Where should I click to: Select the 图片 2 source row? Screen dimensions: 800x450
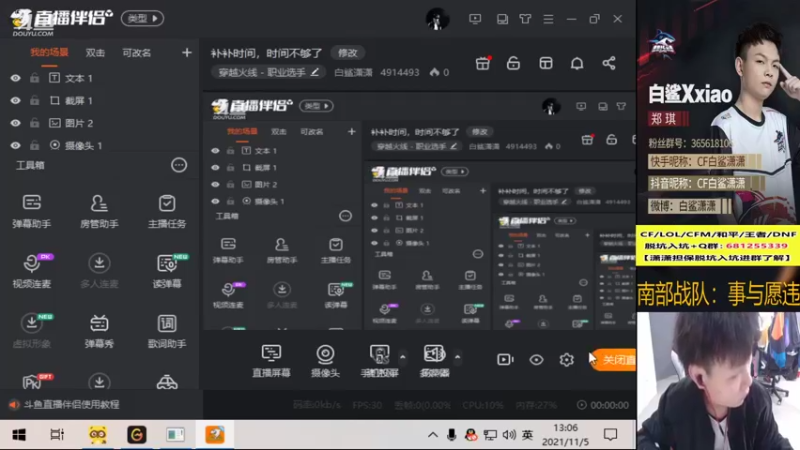point(99,123)
